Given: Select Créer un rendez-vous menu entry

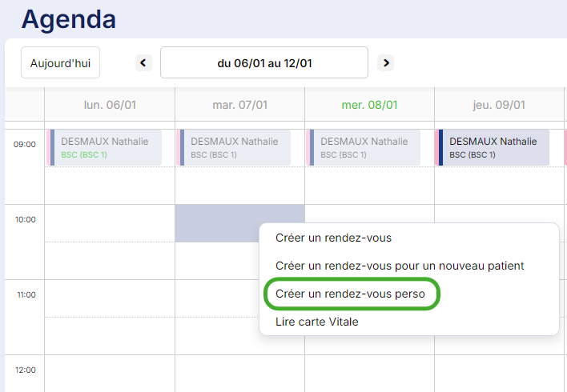Looking at the screenshot, I should 333,238.
